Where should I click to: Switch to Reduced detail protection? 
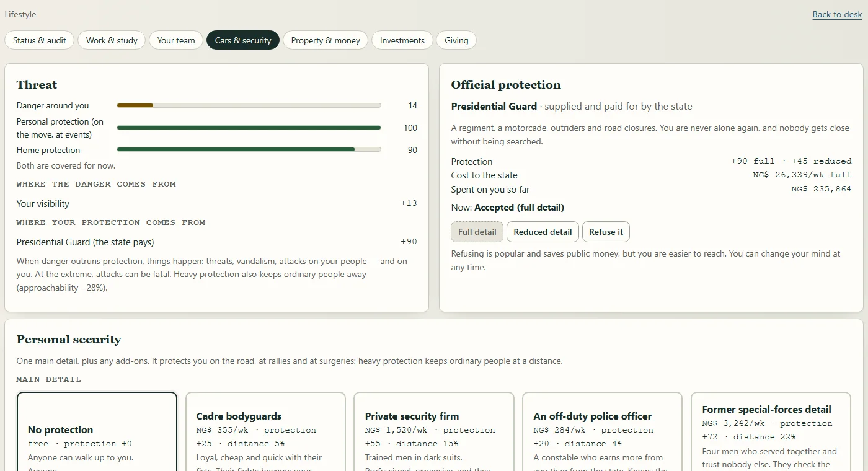pos(542,232)
